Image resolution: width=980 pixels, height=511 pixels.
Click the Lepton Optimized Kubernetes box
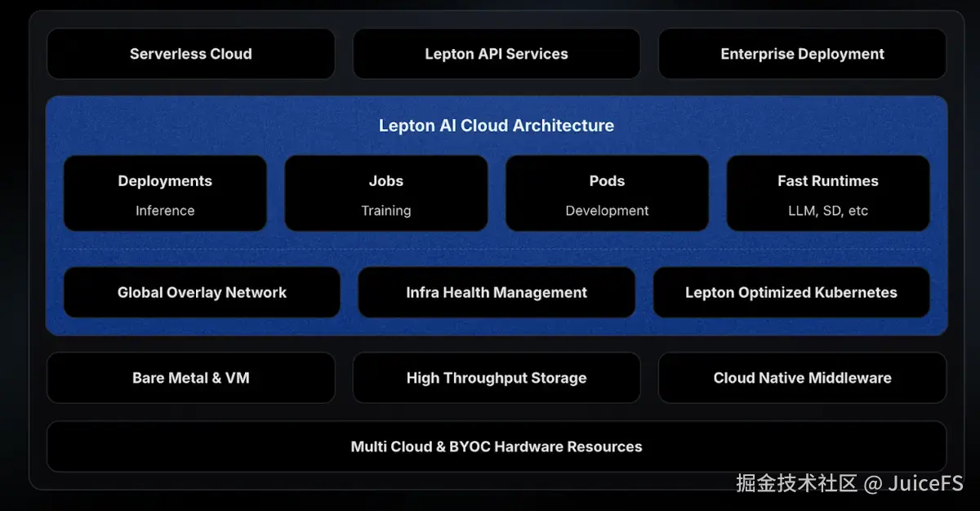click(791, 292)
